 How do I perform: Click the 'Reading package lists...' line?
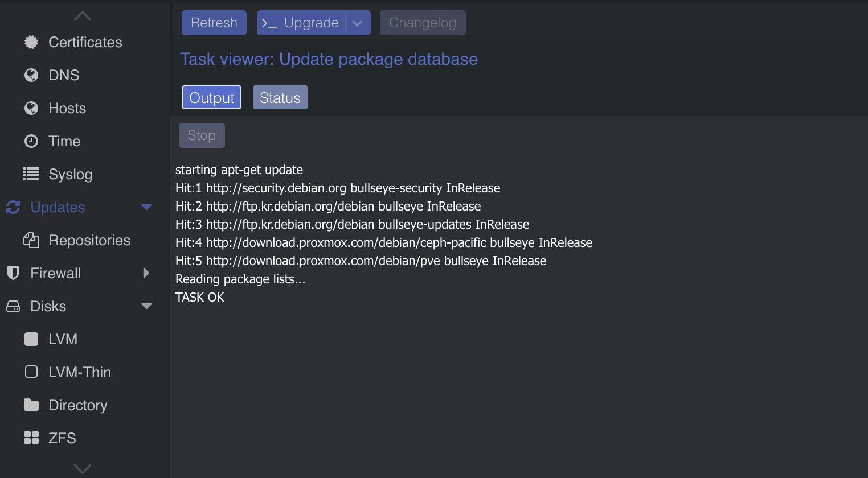240,279
